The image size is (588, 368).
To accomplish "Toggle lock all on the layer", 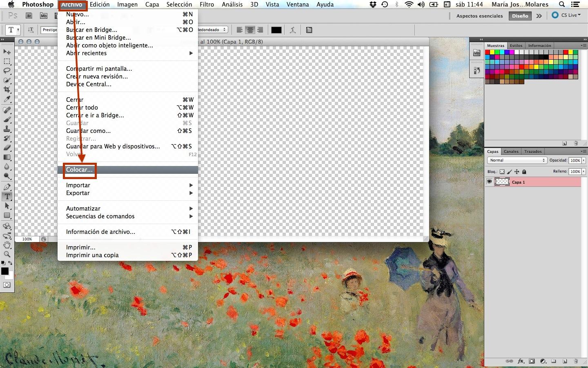I will tap(524, 172).
